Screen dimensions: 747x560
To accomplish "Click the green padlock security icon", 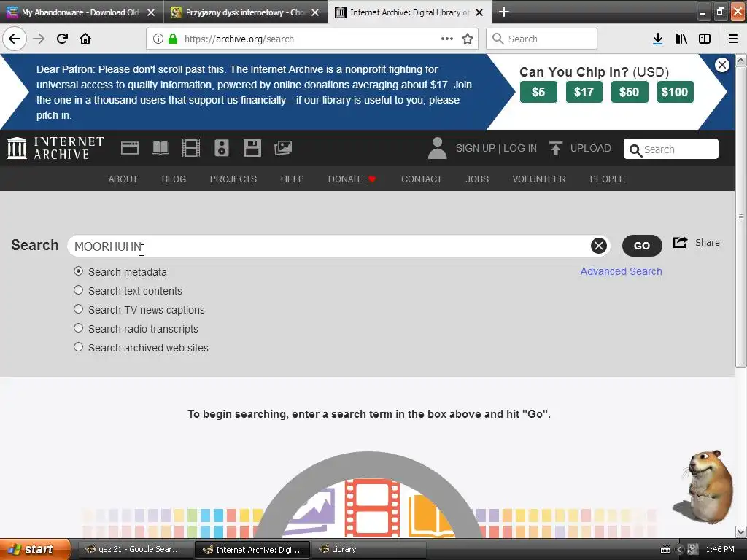I will (173, 39).
